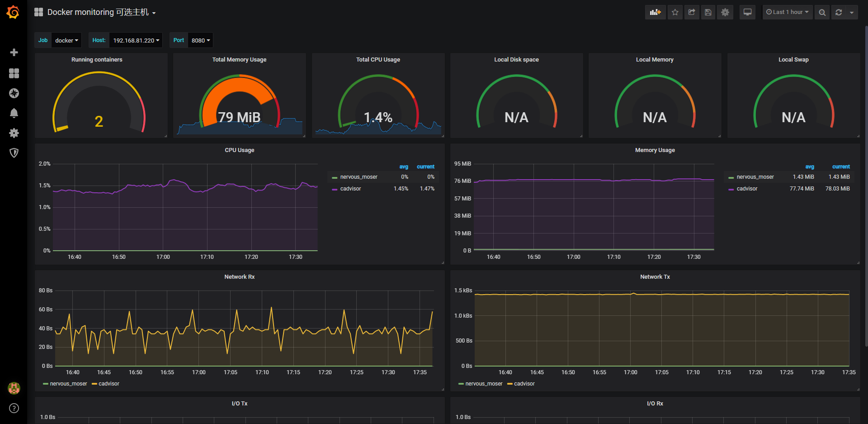Refresh the dashboard with the refresh icon
The height and width of the screenshot is (424, 868).
[840, 12]
